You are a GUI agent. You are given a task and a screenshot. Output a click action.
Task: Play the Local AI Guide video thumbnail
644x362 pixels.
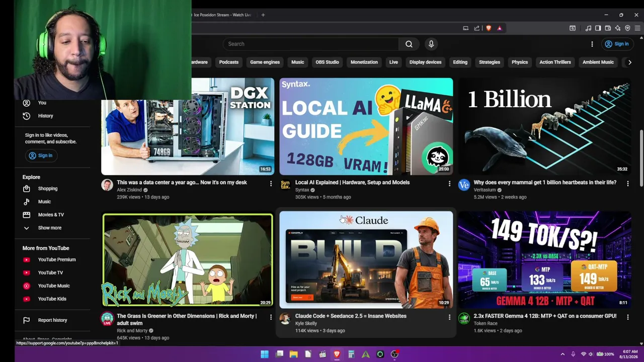(366, 126)
